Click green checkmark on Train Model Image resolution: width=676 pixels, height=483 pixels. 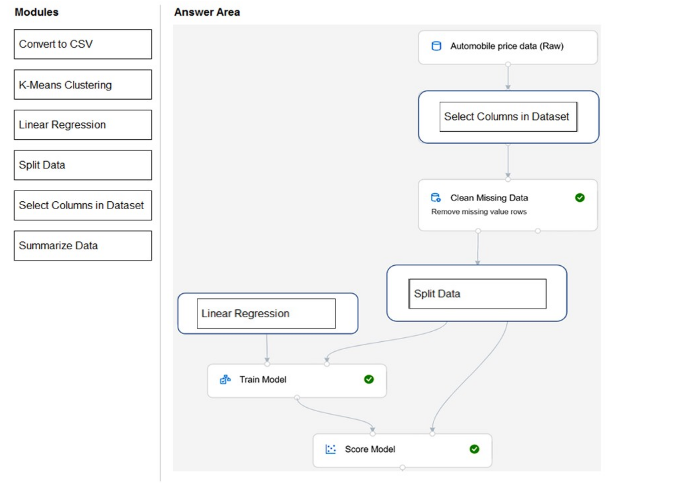tap(369, 380)
